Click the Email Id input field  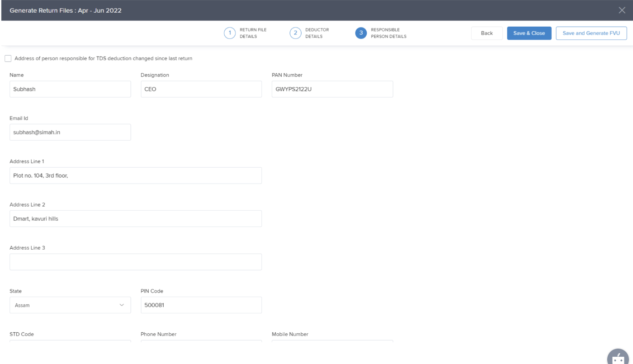[70, 132]
